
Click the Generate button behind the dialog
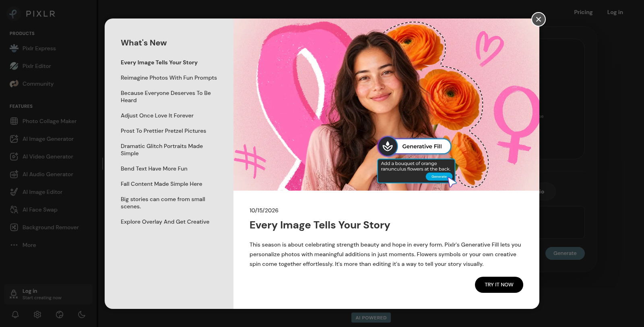pyautogui.click(x=565, y=253)
